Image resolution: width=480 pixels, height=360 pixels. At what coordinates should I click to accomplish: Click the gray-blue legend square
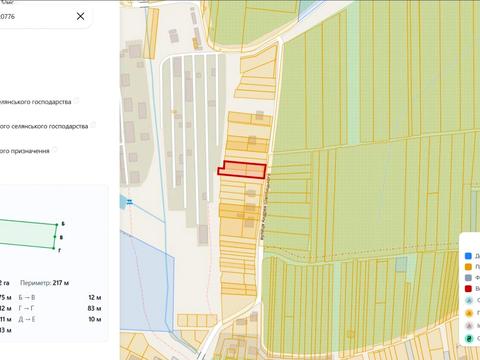[468, 278]
